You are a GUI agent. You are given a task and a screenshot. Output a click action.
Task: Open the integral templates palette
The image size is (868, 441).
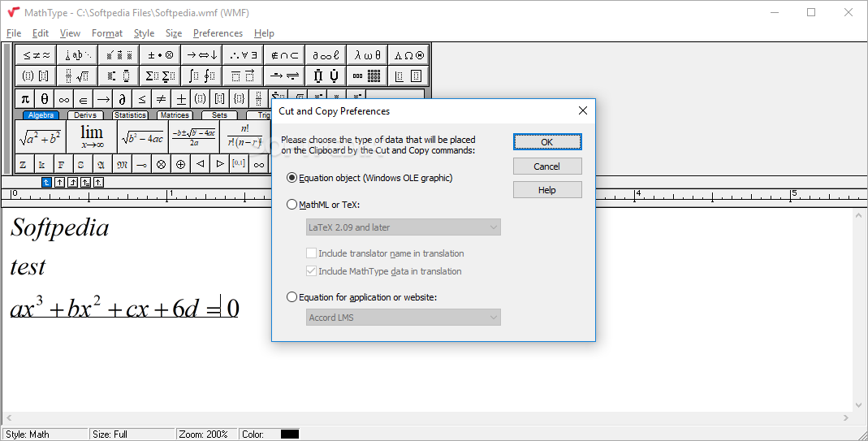tap(201, 76)
